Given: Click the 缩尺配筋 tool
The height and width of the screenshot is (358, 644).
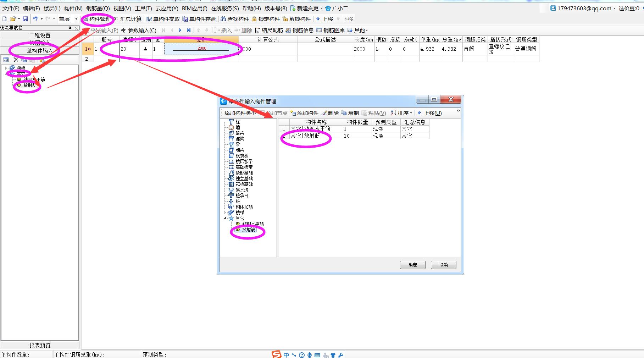Looking at the screenshot, I should [x=269, y=30].
